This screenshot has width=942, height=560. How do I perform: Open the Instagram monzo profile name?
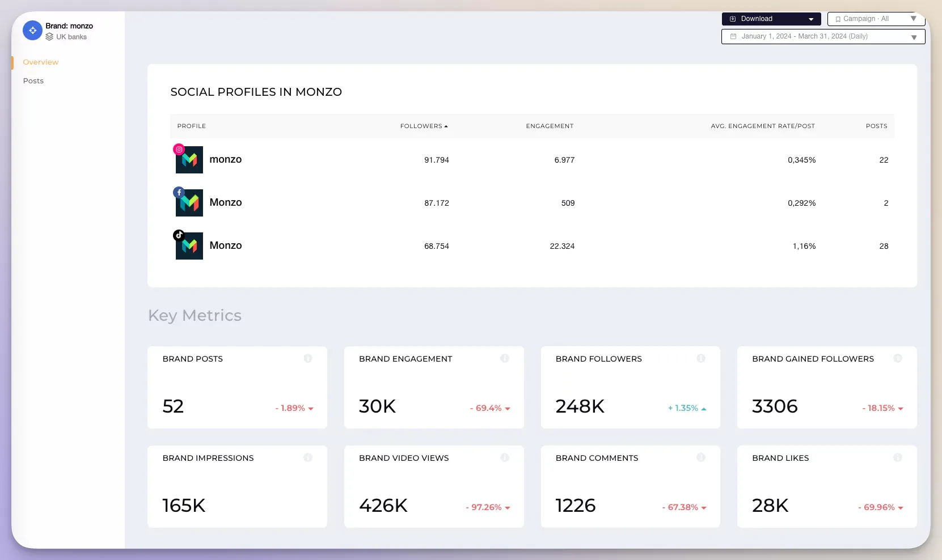(226, 159)
